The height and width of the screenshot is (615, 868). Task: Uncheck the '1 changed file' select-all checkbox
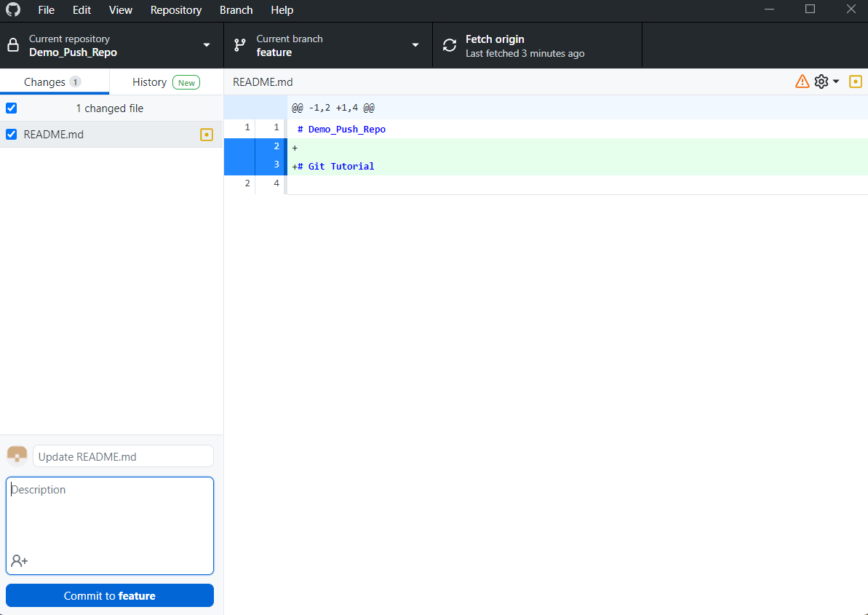click(12, 108)
